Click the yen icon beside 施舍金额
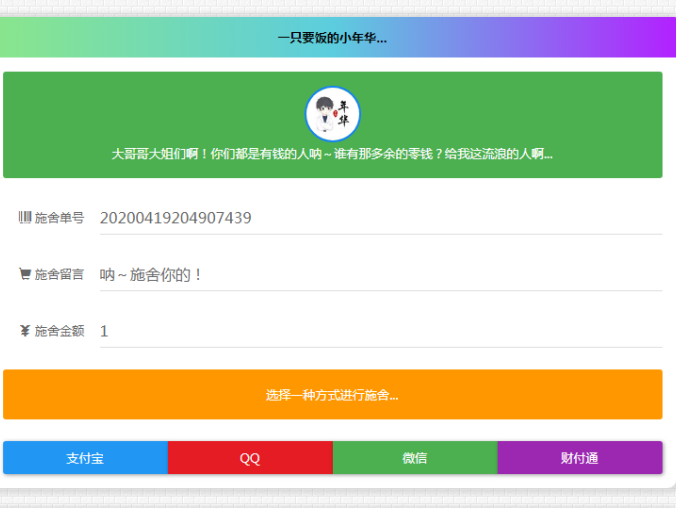Screen dimensions: 676x508 coord(25,331)
